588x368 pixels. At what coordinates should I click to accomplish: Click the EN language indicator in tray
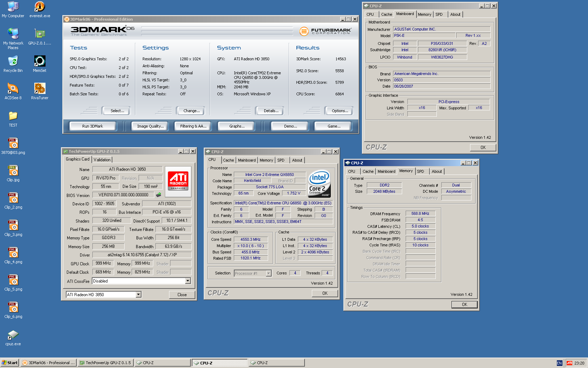559,363
